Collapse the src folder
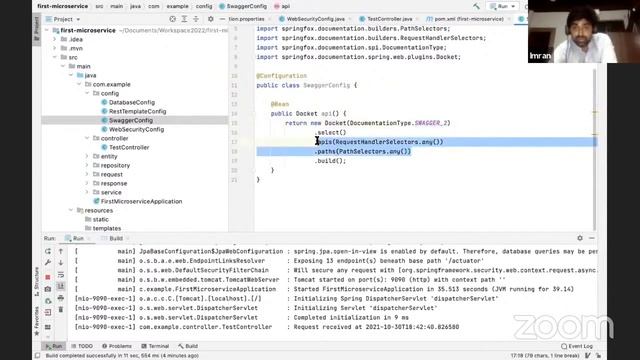The image size is (640, 360). click(55, 57)
